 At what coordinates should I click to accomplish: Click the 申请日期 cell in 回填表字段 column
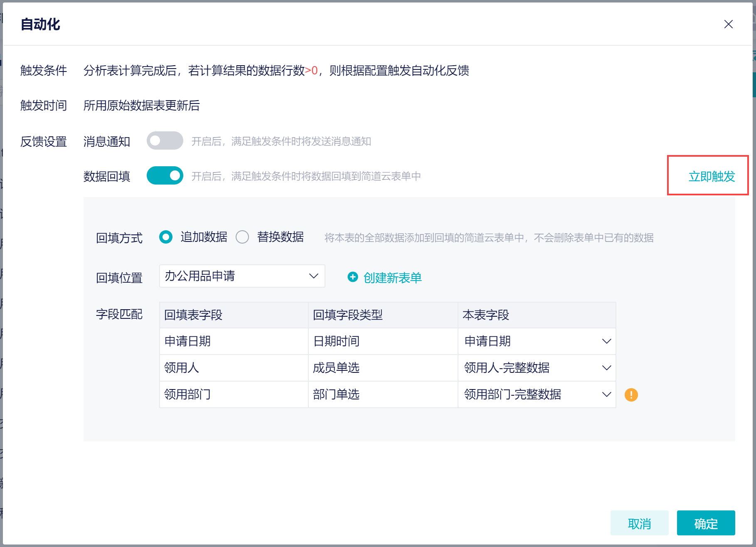pyautogui.click(x=234, y=341)
